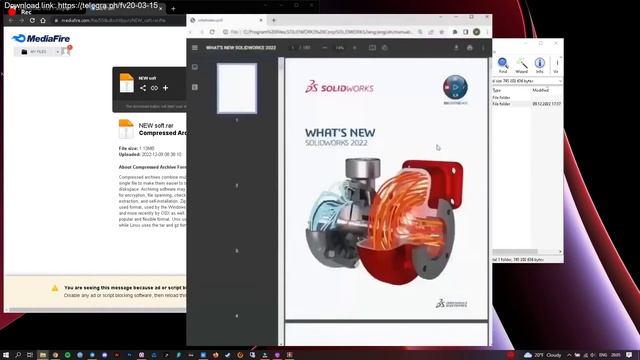Rotate the PDF counterclockwise
This screenshot has width=640, height=360.
coord(384,48)
